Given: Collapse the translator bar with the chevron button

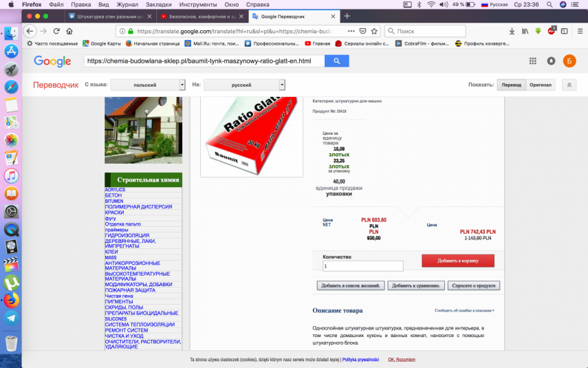Looking at the screenshot, I should (569, 85).
